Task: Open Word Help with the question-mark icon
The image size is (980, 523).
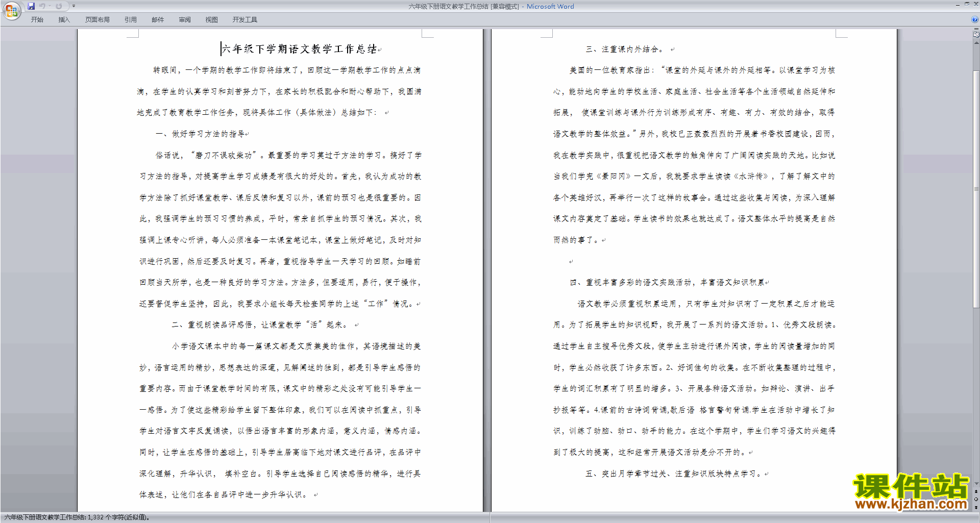Action: [x=975, y=19]
